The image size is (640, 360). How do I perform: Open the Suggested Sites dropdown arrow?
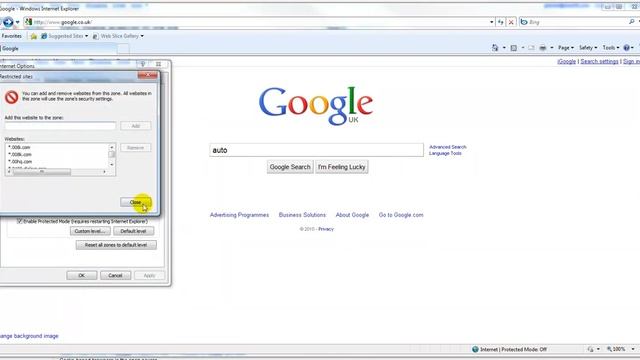(x=86, y=36)
